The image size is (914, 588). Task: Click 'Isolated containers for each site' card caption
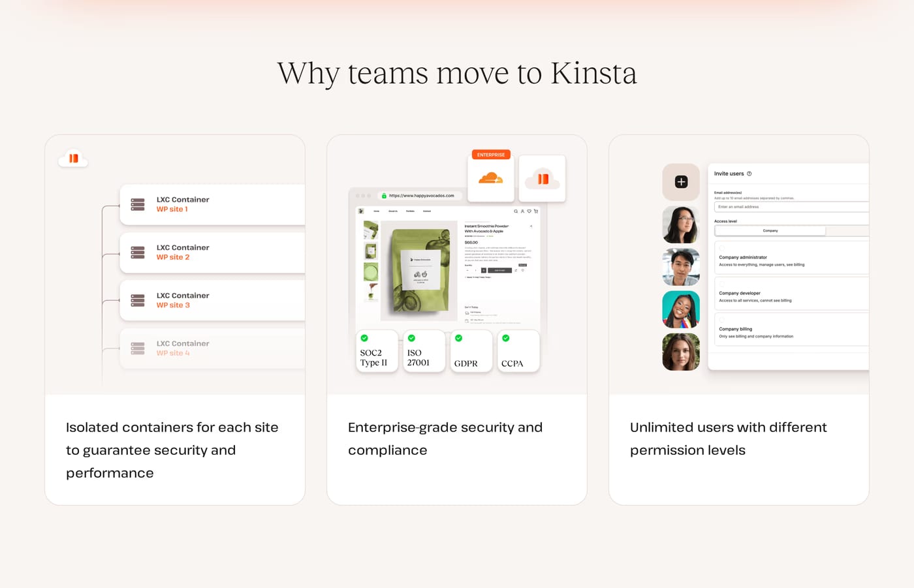click(172, 450)
